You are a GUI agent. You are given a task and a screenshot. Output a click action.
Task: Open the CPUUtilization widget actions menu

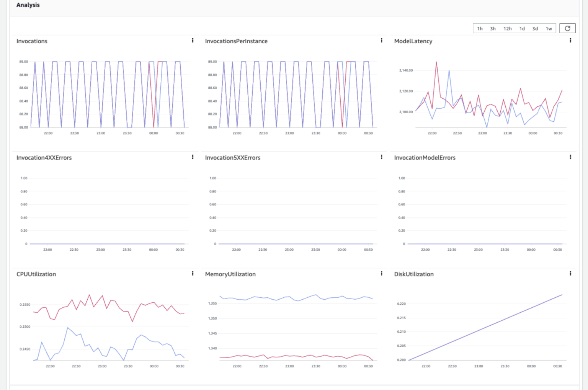tap(193, 274)
